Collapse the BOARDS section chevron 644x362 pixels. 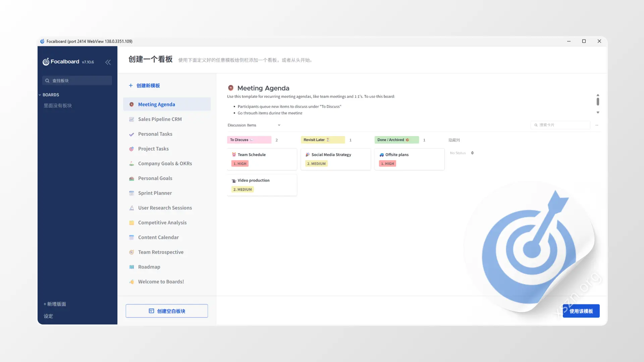[40, 95]
